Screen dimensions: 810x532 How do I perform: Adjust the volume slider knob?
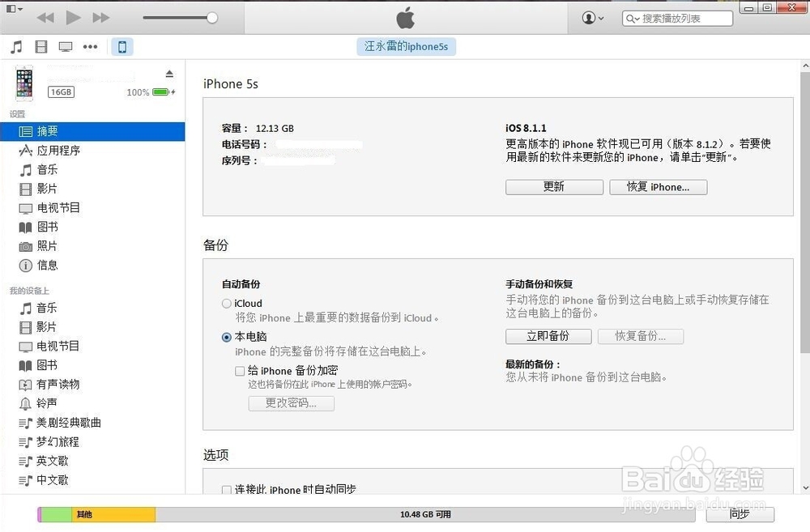212,18
